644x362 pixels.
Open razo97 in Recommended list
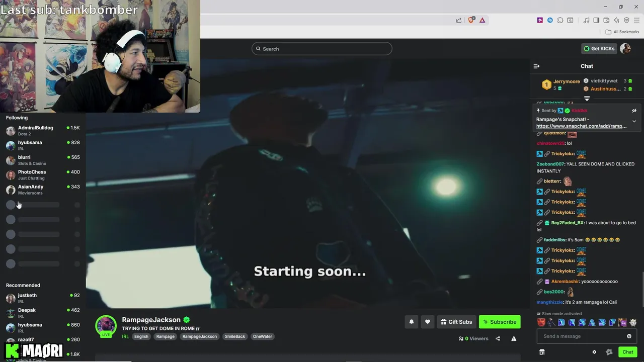[43, 340]
